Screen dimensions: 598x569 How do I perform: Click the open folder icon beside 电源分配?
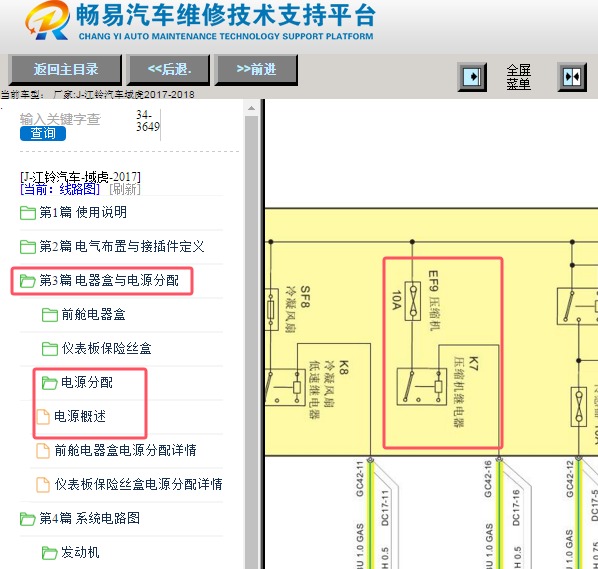[x=50, y=383]
